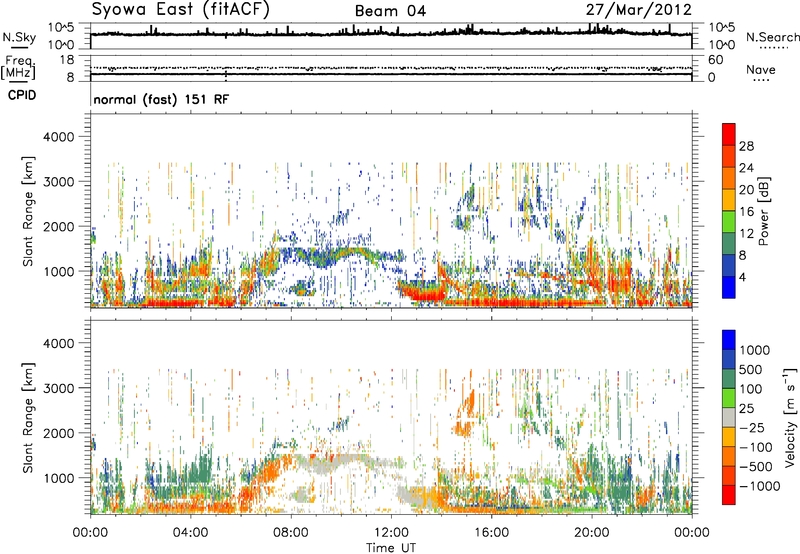800x554 pixels.
Task: Click the "4" label on power colorbar
Action: pos(742,278)
